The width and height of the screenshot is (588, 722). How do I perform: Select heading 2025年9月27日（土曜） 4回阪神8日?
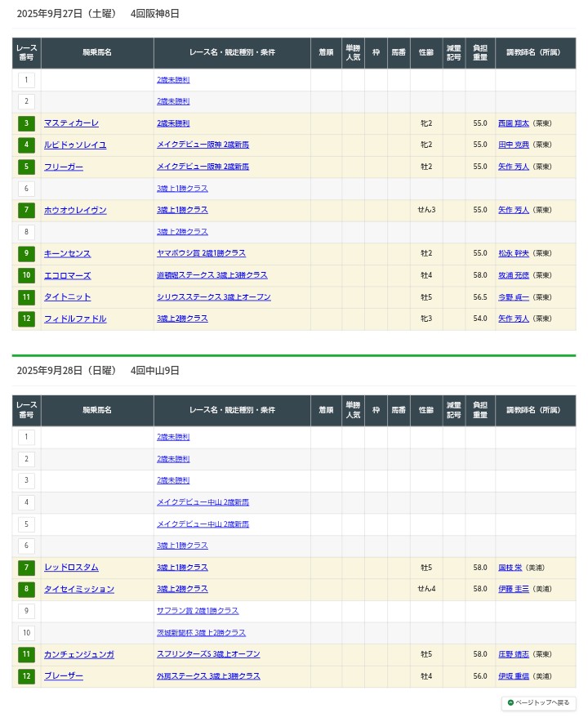pyautogui.click(x=98, y=14)
